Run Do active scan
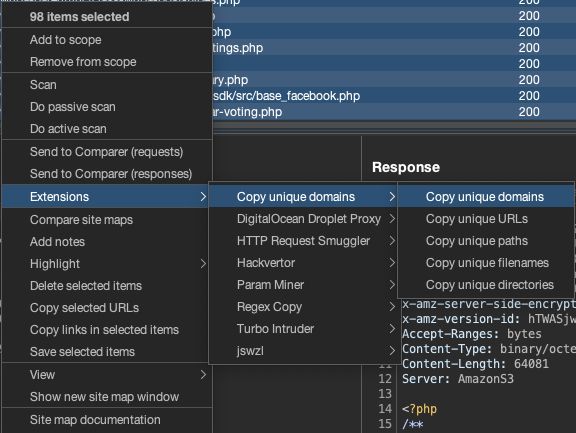This screenshot has height=433, width=576. tap(107, 129)
